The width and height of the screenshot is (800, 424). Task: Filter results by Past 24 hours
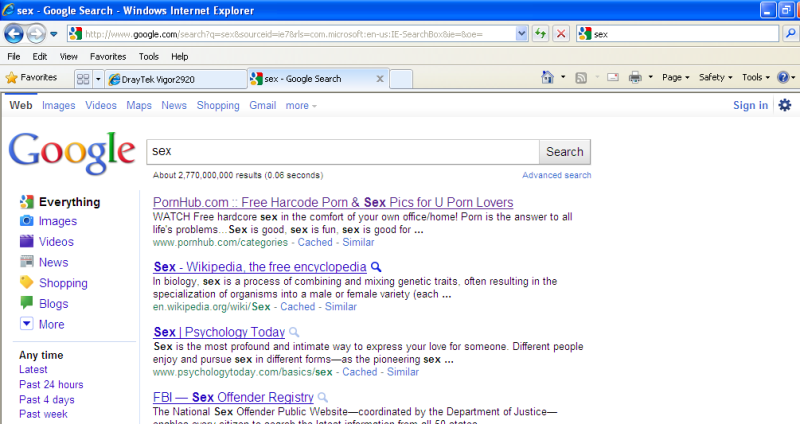(51, 385)
